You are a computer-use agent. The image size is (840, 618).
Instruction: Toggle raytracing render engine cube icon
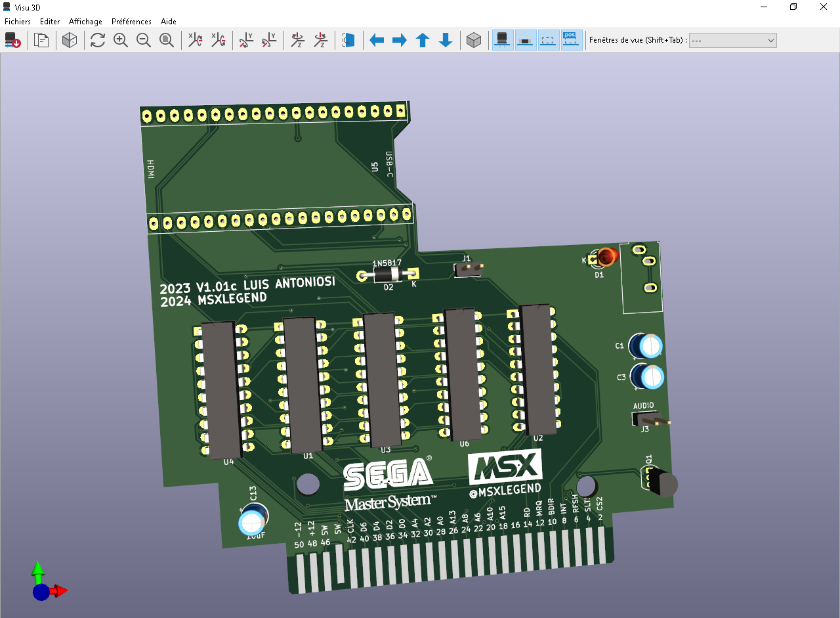pos(70,40)
